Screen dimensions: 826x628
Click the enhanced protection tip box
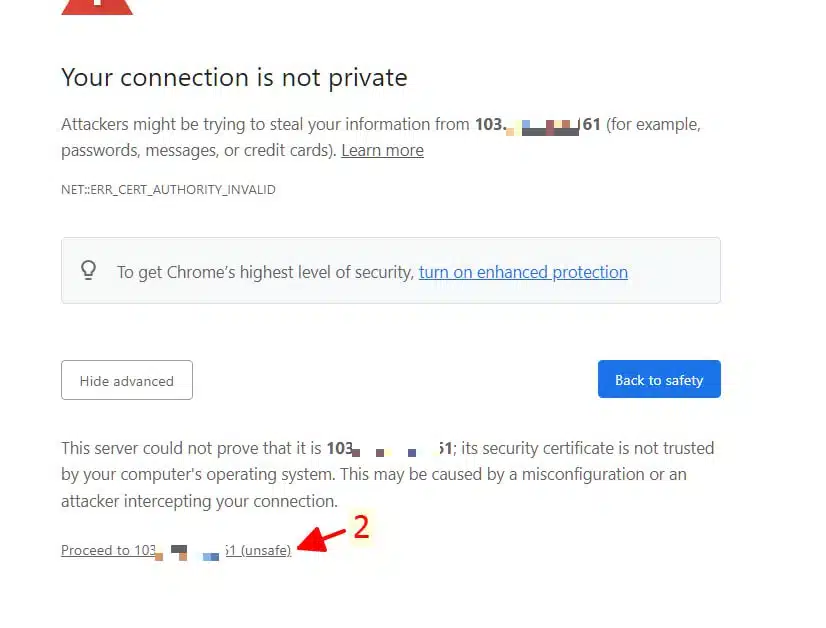pyautogui.click(x=391, y=270)
